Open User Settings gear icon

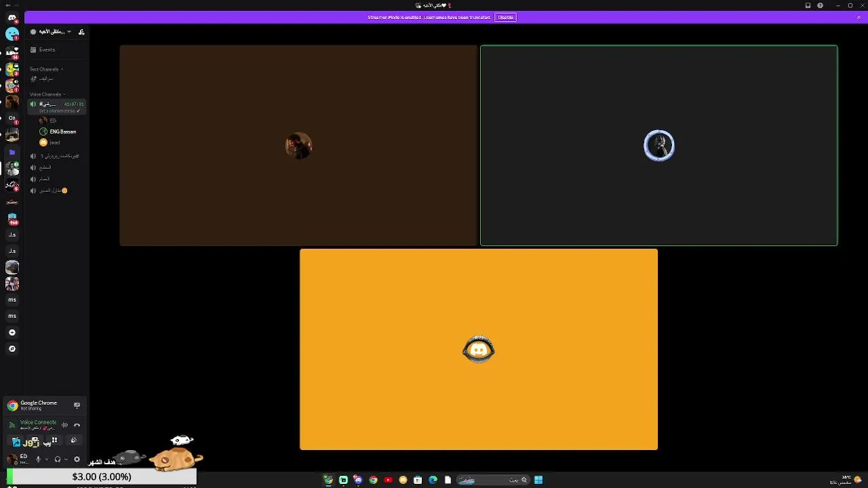tap(77, 459)
